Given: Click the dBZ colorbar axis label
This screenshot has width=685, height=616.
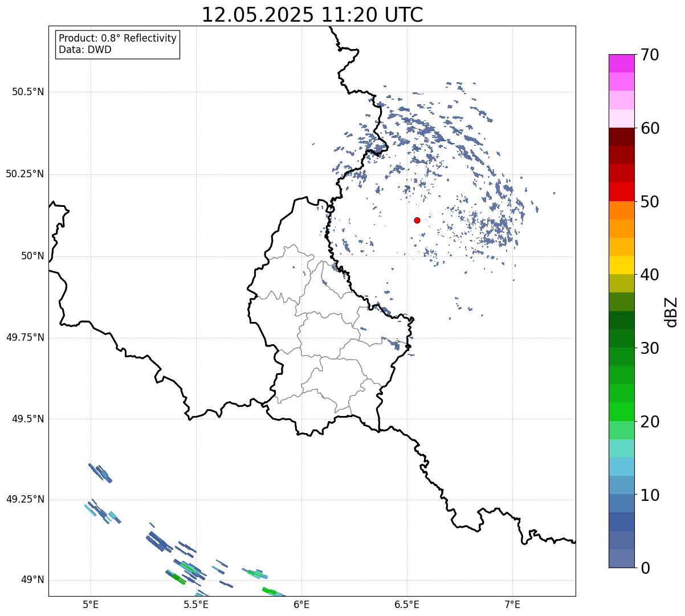Looking at the screenshot, I should click(672, 312).
